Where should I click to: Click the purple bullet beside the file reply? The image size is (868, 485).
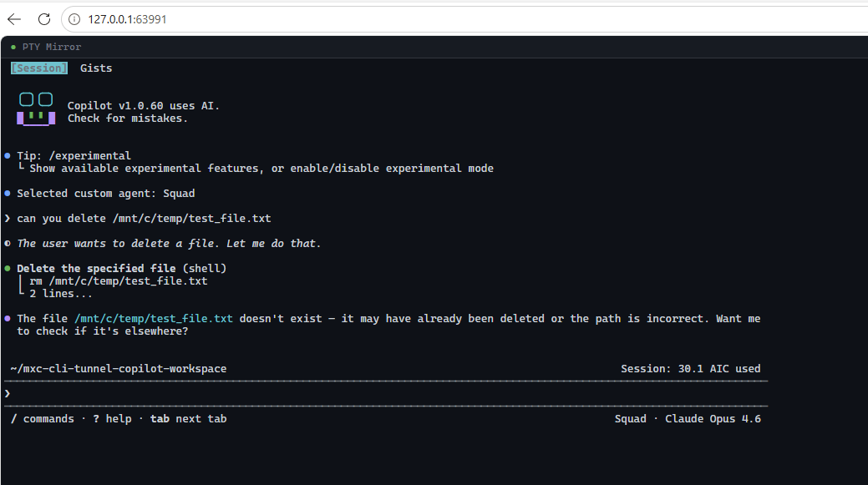[x=8, y=319]
